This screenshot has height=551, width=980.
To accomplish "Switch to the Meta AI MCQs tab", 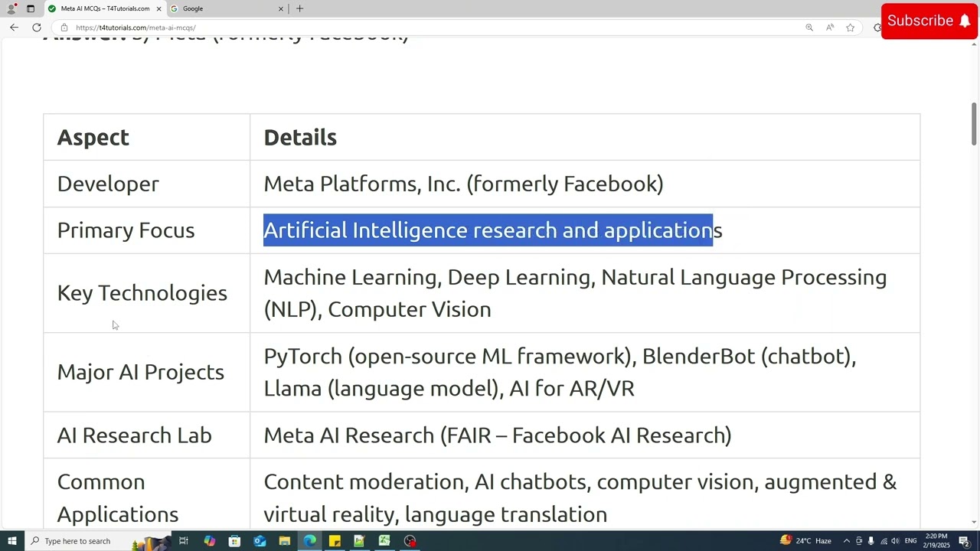I will (104, 8).
